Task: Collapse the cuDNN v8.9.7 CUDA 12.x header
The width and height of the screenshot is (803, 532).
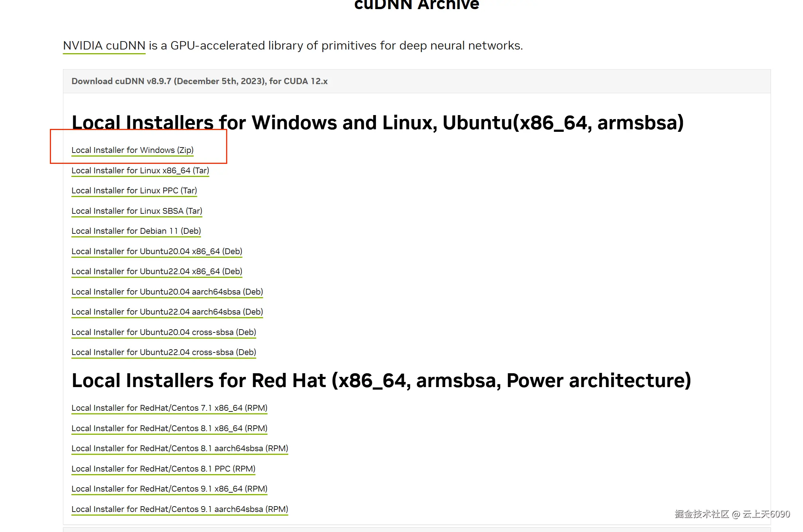Action: tap(200, 81)
